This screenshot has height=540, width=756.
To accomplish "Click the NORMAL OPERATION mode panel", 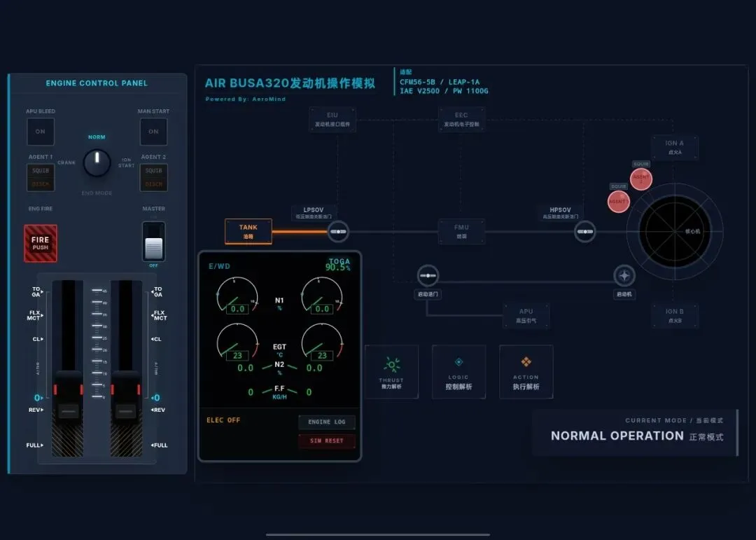I will 636,432.
